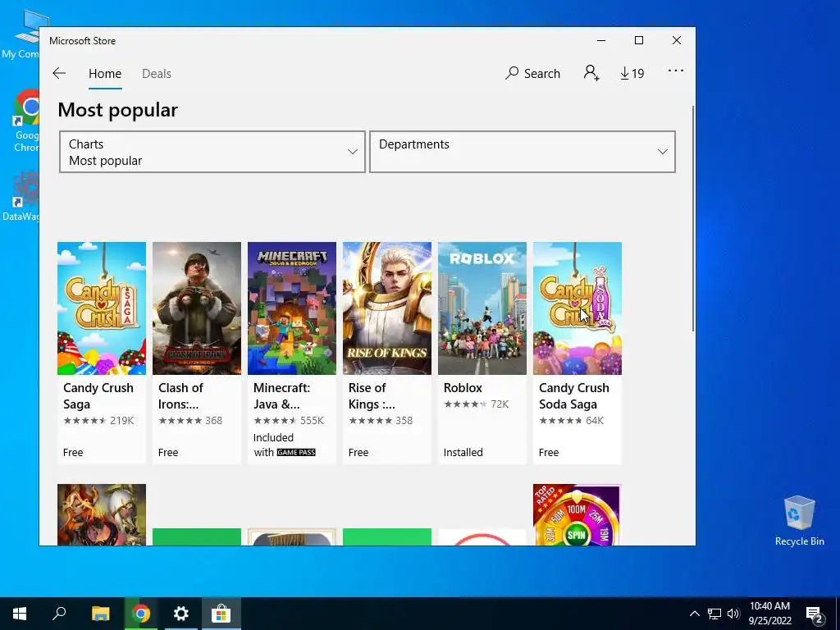840x630 pixels.
Task: Open the Candy Crush Saga artwork
Action: 101,308
